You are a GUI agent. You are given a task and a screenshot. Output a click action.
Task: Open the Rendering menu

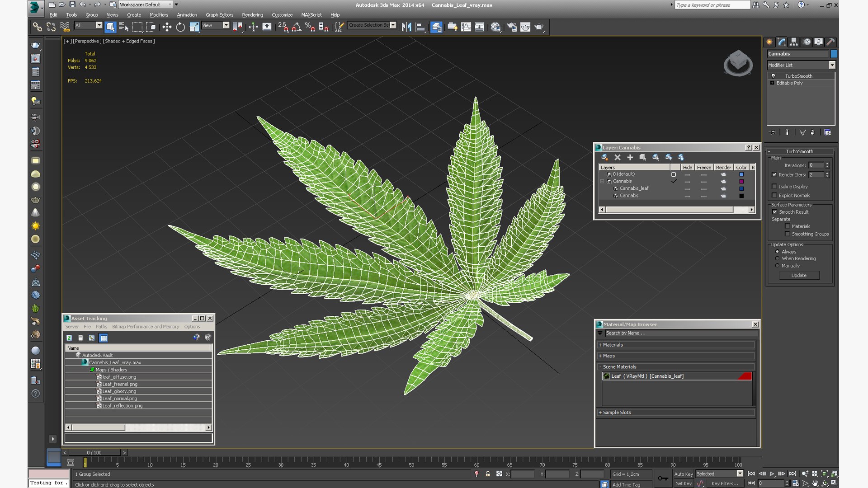point(252,15)
